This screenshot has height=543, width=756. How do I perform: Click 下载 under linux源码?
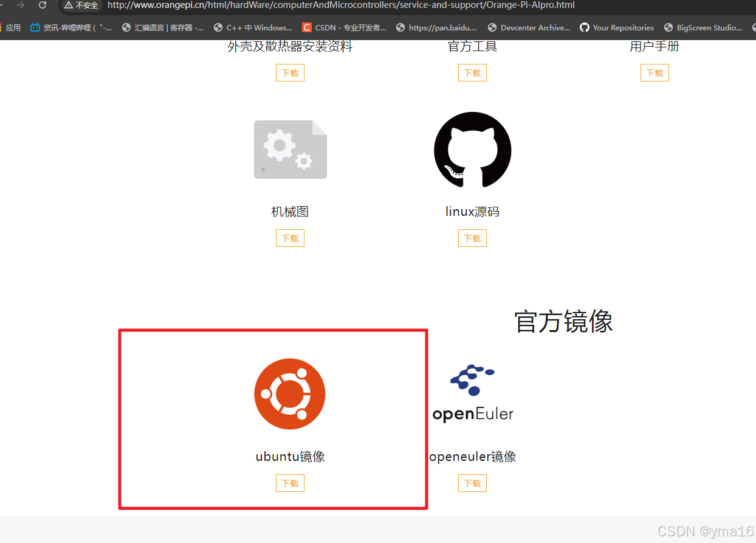click(x=472, y=238)
